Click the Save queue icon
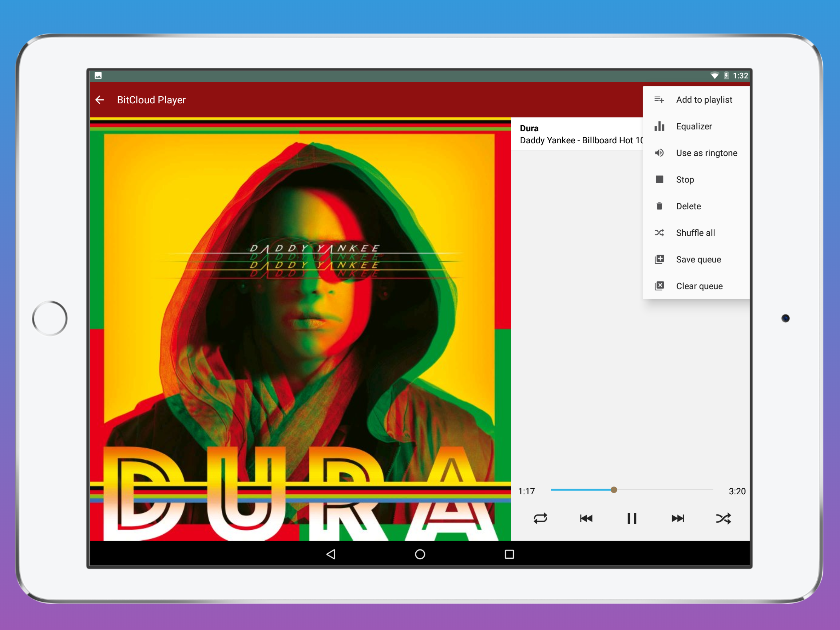Screen dimensions: 840x630 659,259
